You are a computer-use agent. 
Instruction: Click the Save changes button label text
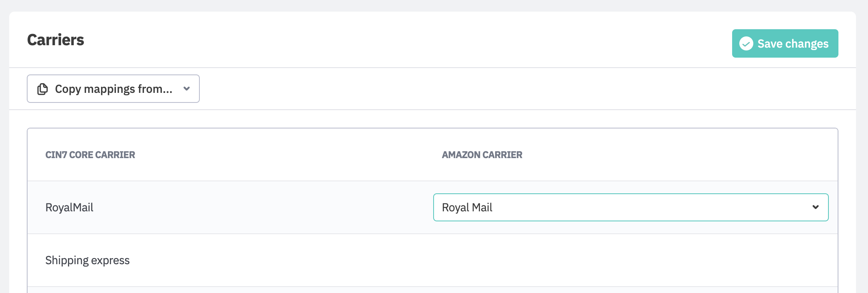click(x=793, y=44)
